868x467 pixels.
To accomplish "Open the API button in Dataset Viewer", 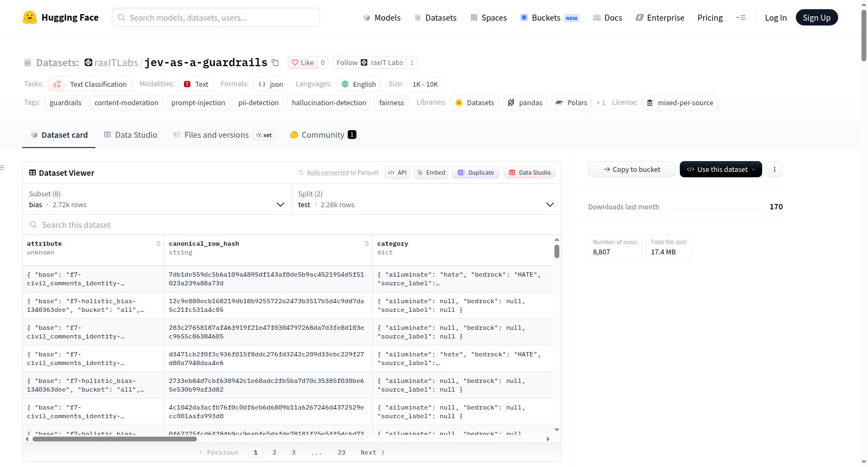I will 397,172.
